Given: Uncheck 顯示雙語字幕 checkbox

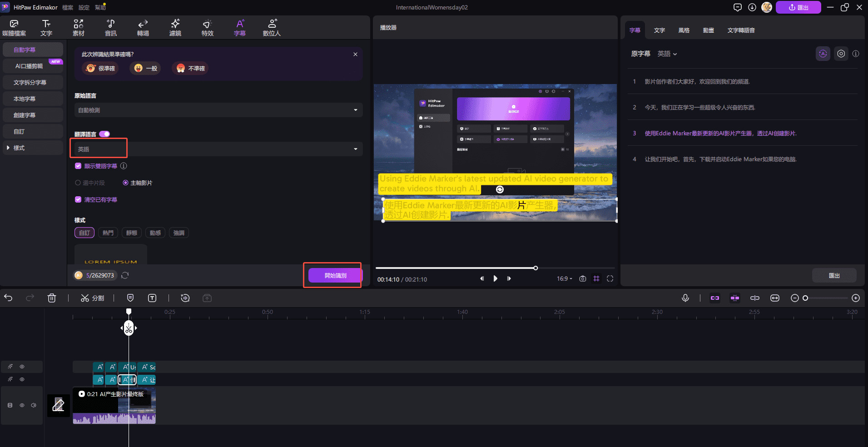Looking at the screenshot, I should pos(78,166).
